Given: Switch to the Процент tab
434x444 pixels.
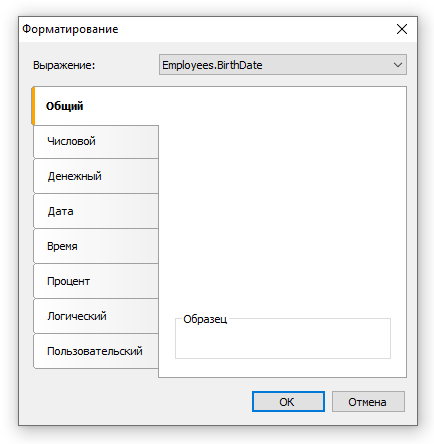Looking at the screenshot, I should point(96,281).
